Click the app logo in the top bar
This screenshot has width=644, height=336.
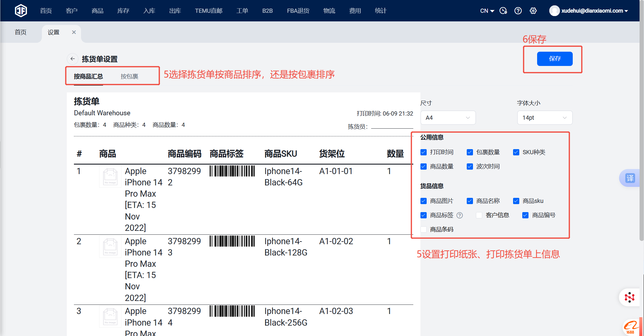[21, 11]
